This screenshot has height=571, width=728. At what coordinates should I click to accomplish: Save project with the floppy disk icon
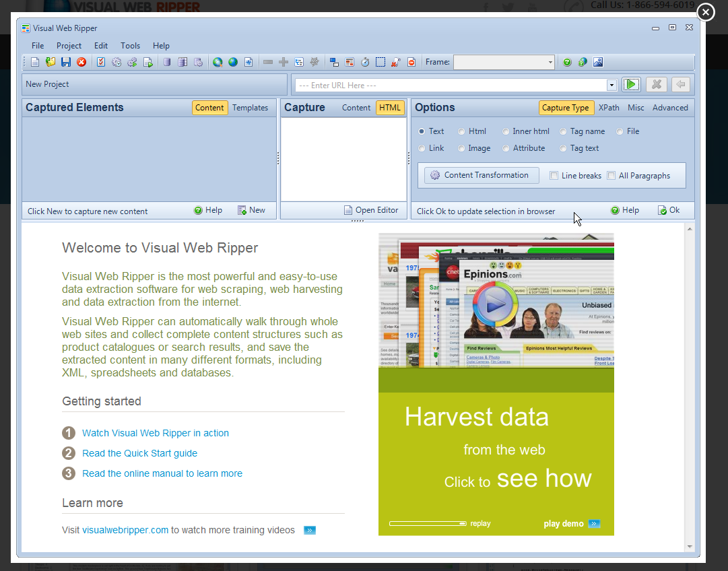click(66, 62)
